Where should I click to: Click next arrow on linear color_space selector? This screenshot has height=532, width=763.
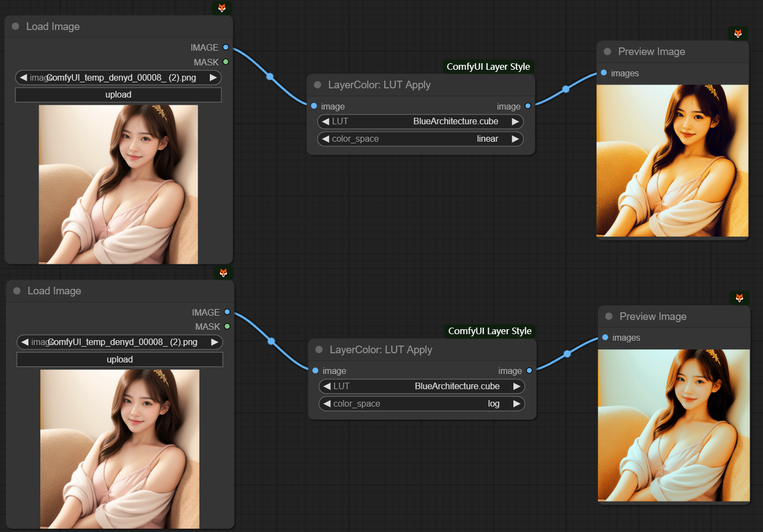514,139
